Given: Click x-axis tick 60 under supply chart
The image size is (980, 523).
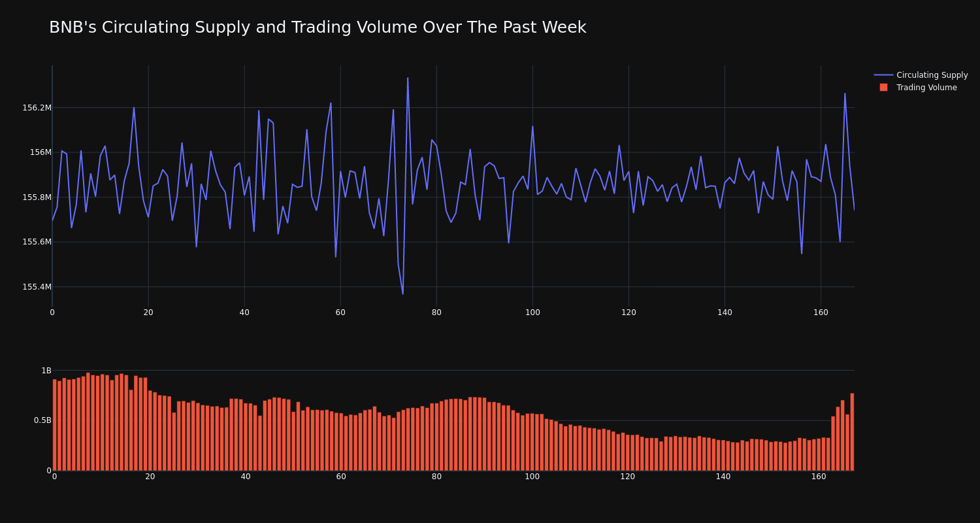Looking at the screenshot, I should tap(340, 312).
